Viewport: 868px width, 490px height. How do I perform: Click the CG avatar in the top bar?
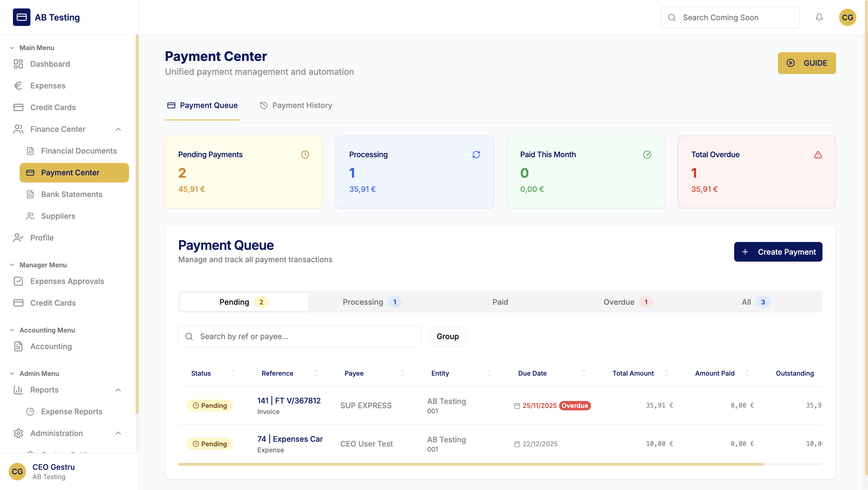[x=848, y=17]
